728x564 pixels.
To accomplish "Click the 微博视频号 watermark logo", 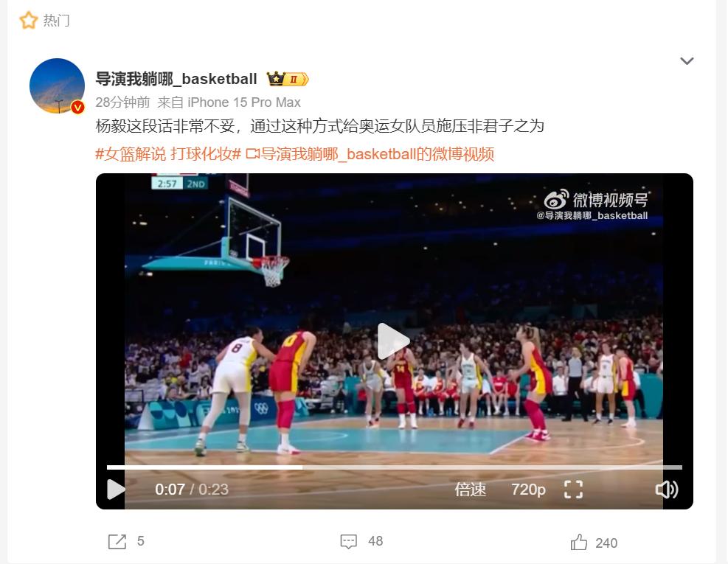I will pyautogui.click(x=596, y=200).
